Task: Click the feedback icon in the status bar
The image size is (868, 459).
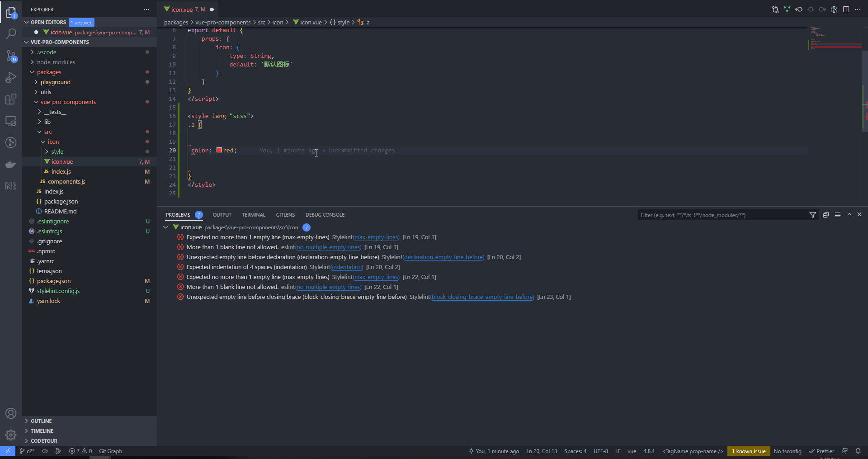Action: 844,451
